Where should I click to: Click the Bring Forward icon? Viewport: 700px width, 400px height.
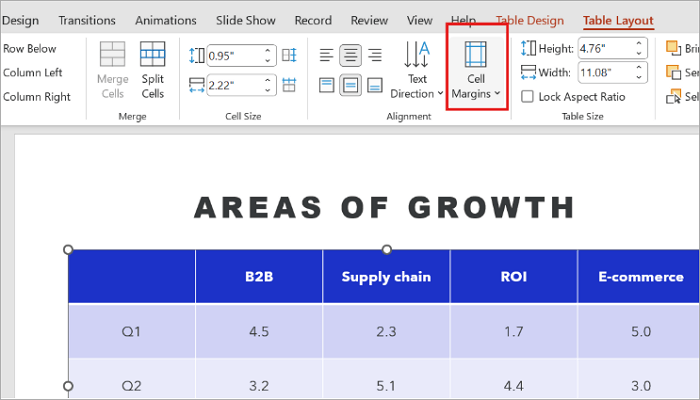(673, 47)
